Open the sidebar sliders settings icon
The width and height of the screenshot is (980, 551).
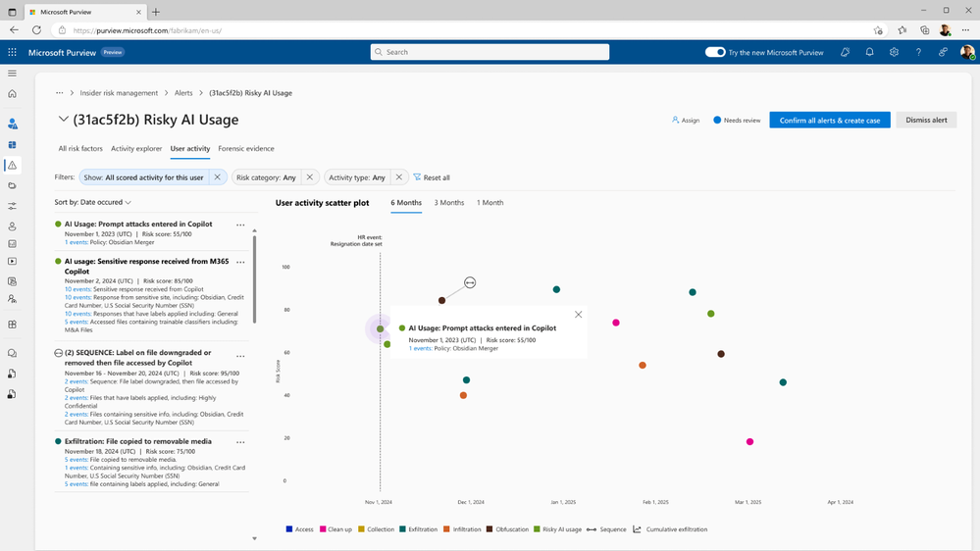pos(12,206)
